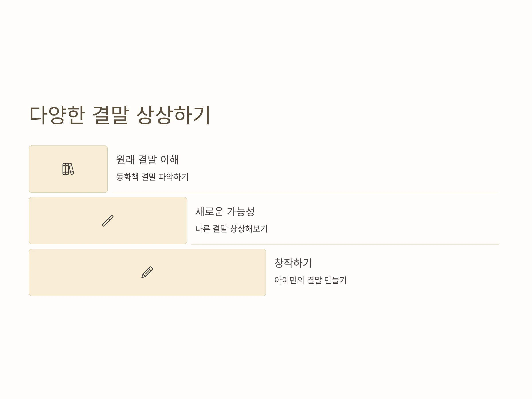Click the word 상상하기 in the title
Image resolution: width=532 pixels, height=399 pixels.
click(x=173, y=115)
